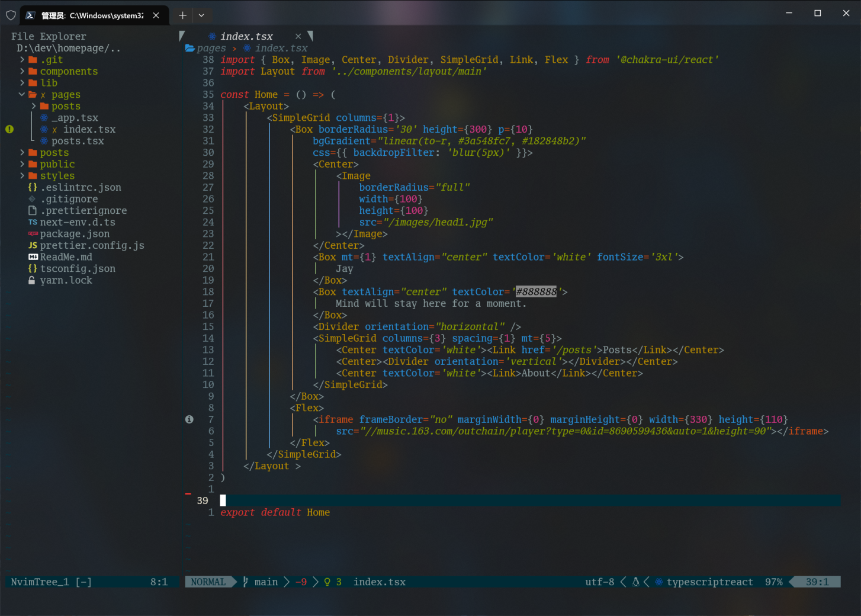This screenshot has width=861, height=616.
Task: Click the info diagnostic sign on line 7
Action: 189,419
